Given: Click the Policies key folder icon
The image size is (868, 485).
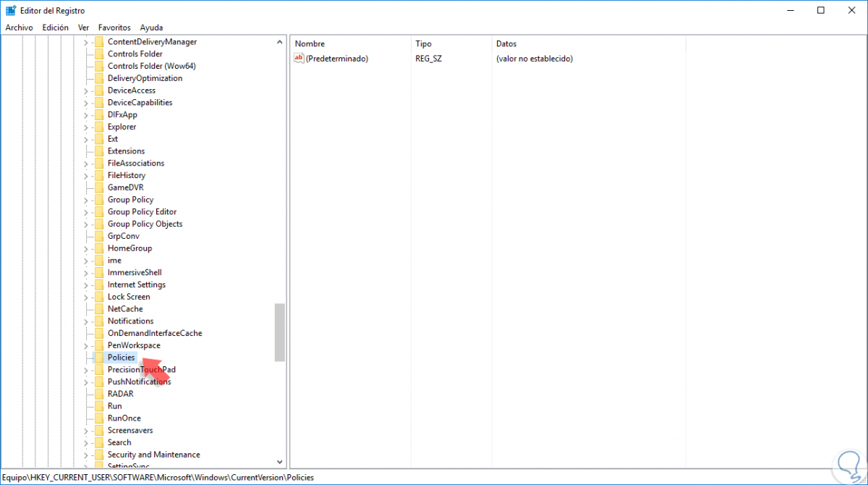Looking at the screenshot, I should tap(99, 358).
